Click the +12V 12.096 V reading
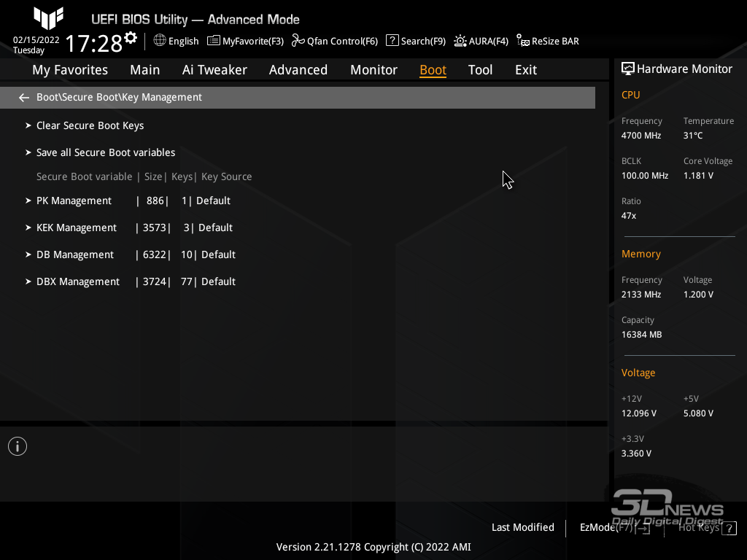 638,413
